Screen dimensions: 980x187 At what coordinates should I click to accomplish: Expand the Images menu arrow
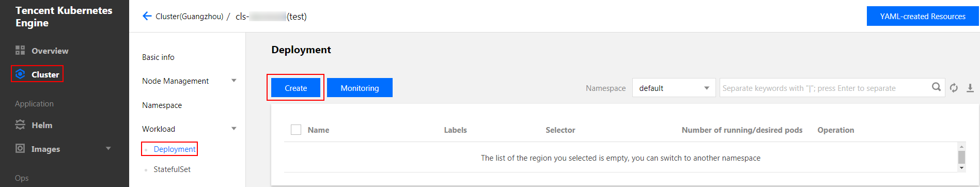click(x=108, y=148)
